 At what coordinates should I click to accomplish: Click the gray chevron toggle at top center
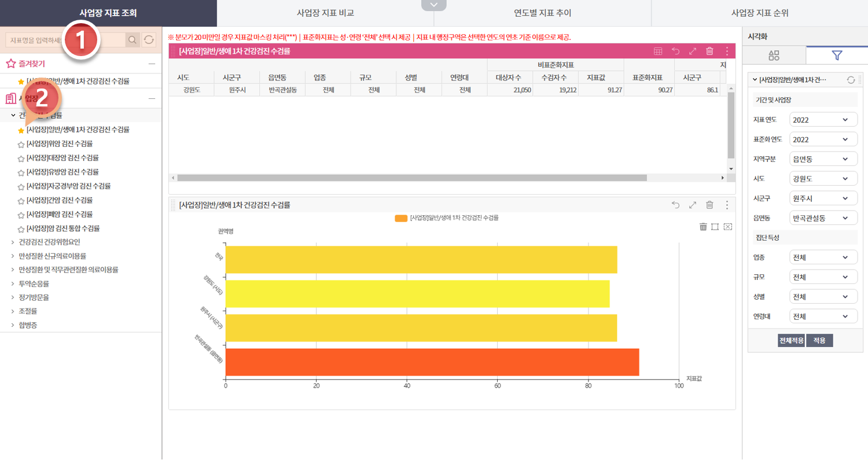(434, 5)
